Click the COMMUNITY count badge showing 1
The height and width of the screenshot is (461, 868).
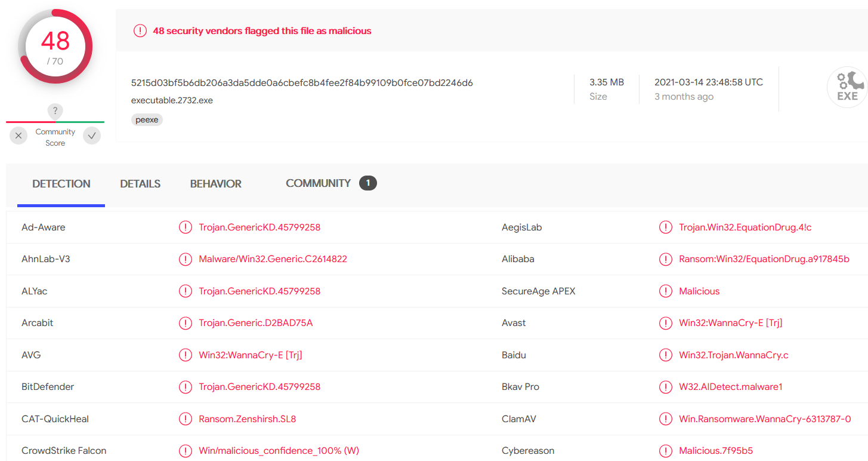[368, 183]
